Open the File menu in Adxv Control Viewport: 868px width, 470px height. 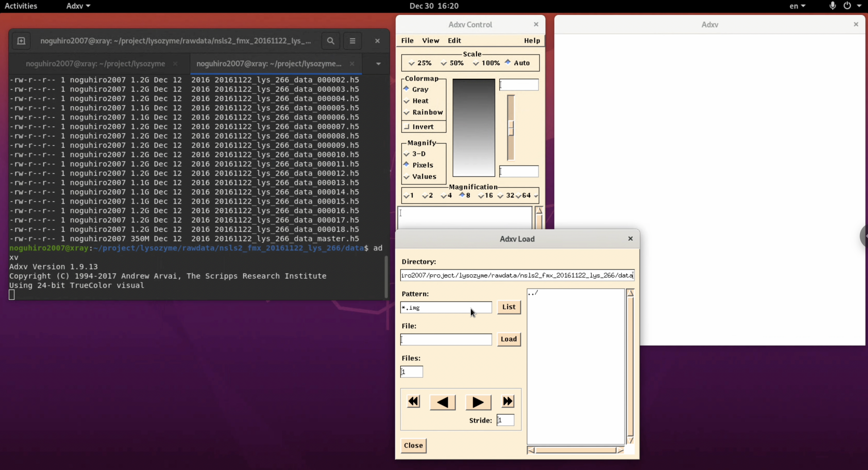(407, 40)
